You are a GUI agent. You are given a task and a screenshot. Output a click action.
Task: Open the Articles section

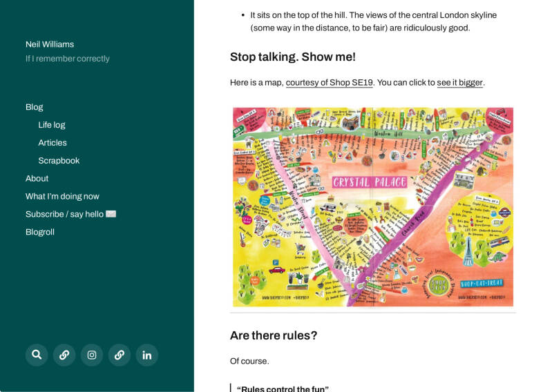tap(53, 143)
